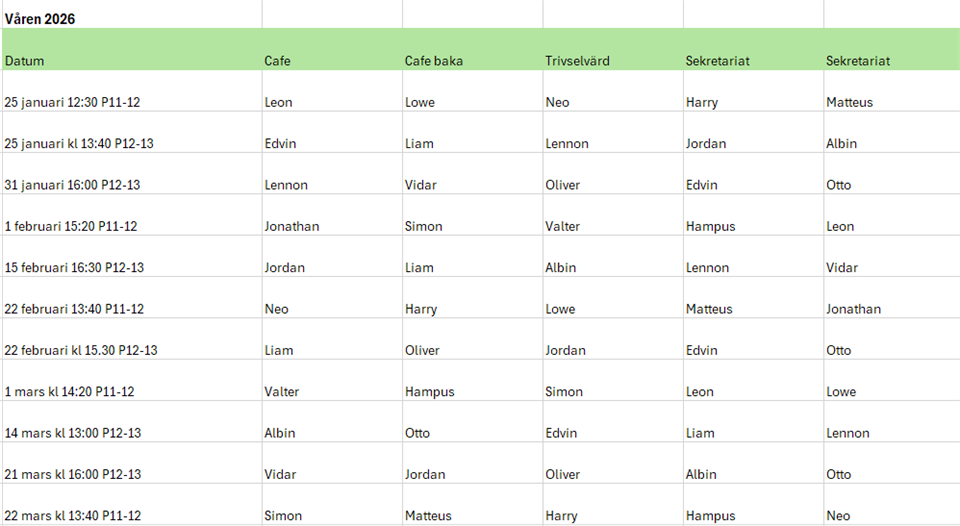960x526 pixels.
Task: Select Vidar in the Cafe baka column
Action: (422, 185)
